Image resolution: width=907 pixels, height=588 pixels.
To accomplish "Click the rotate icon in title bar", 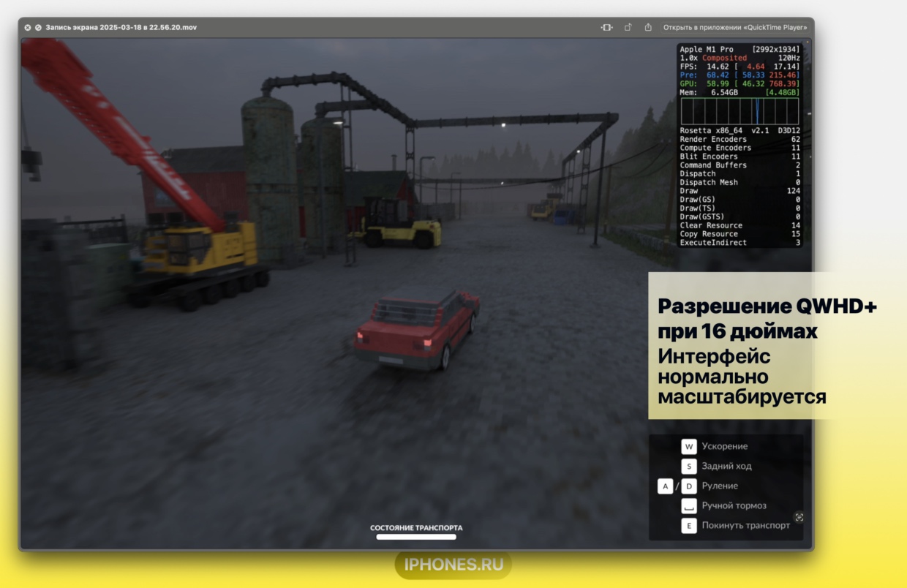I will (x=628, y=28).
